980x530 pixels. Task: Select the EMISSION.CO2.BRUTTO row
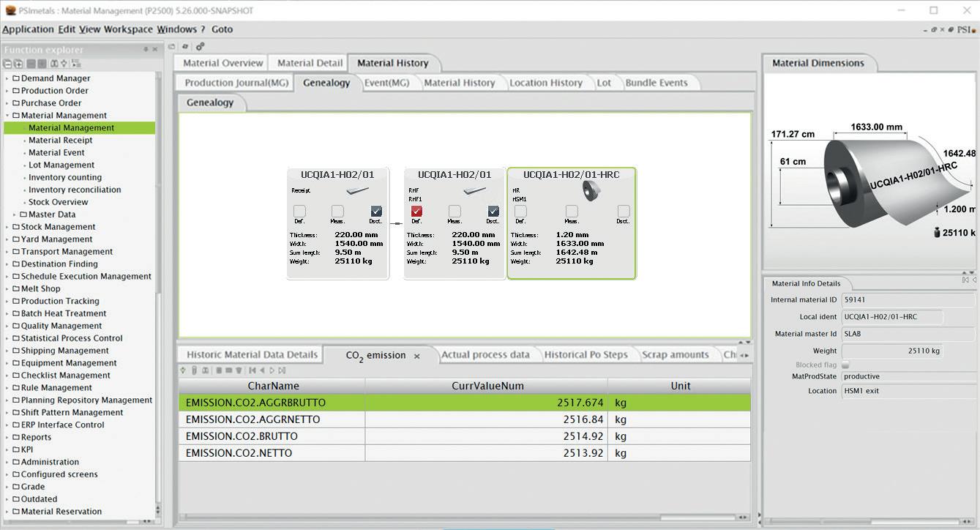pyautogui.click(x=465, y=436)
